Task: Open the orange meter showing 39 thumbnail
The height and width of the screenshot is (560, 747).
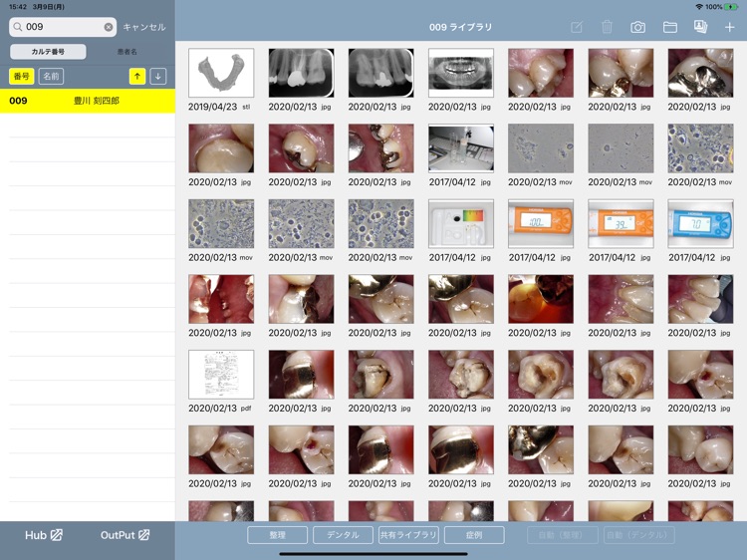Action: 621,223
